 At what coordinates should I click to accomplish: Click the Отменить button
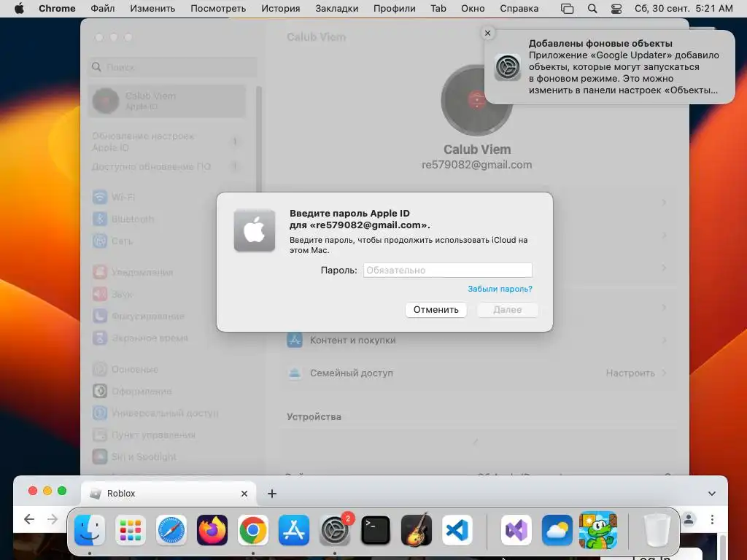coord(436,309)
